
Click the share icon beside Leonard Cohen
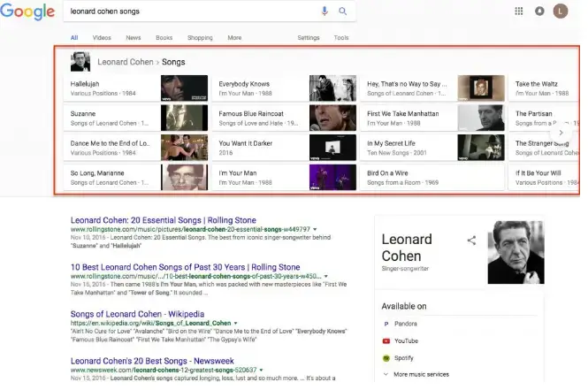pyautogui.click(x=471, y=241)
